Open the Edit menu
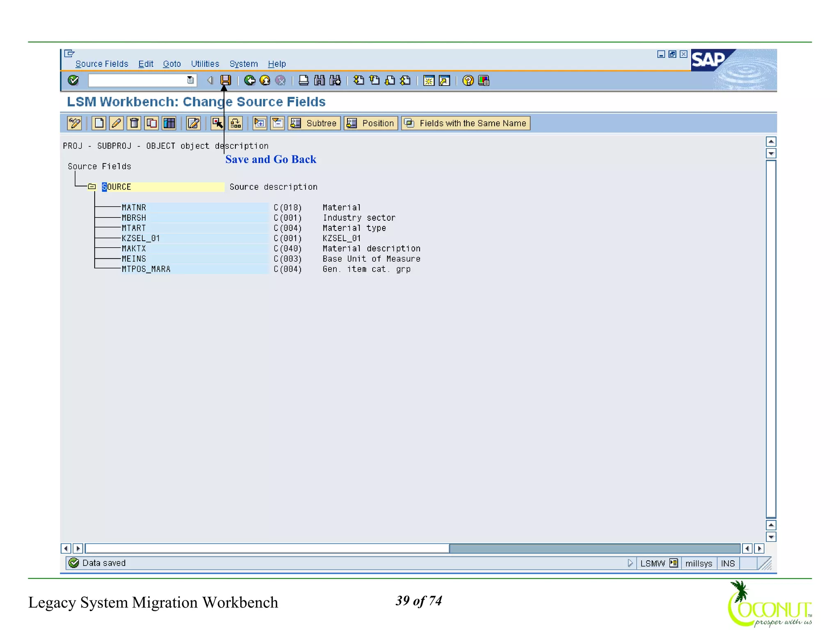840x630 pixels. (x=146, y=64)
